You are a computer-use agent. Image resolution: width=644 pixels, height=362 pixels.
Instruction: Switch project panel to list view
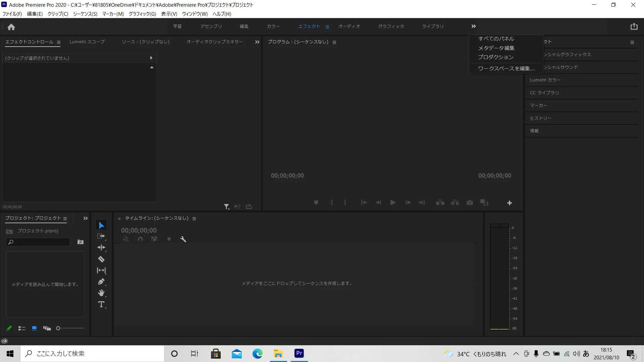point(22,328)
